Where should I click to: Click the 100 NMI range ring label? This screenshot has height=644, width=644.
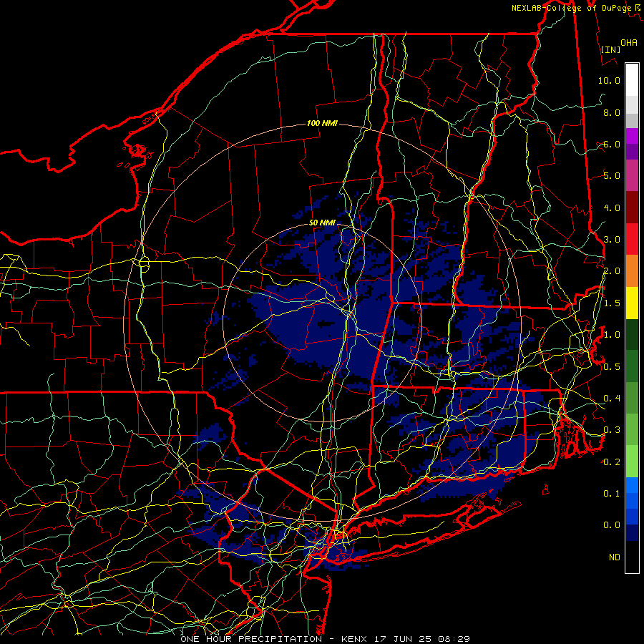(322, 123)
